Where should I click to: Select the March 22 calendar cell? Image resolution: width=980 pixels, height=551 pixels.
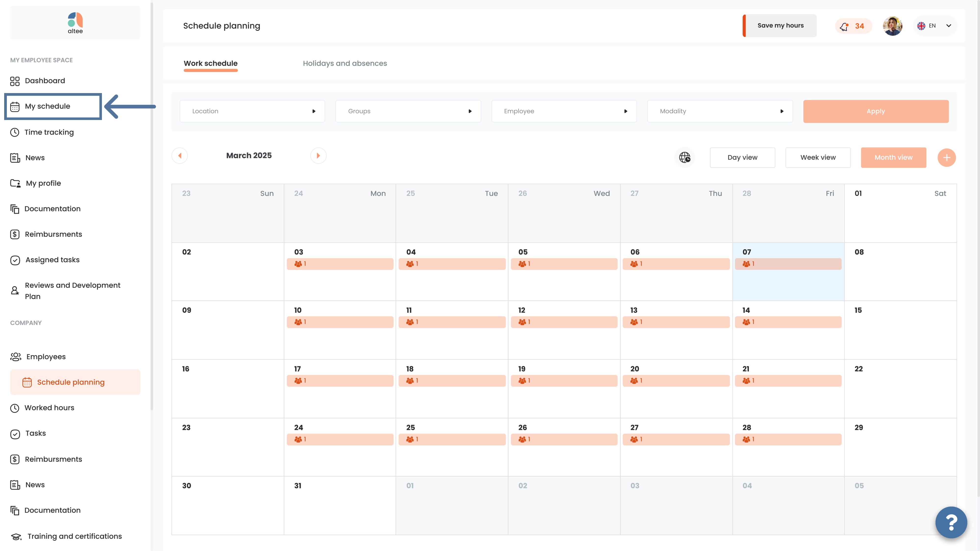pos(900,389)
